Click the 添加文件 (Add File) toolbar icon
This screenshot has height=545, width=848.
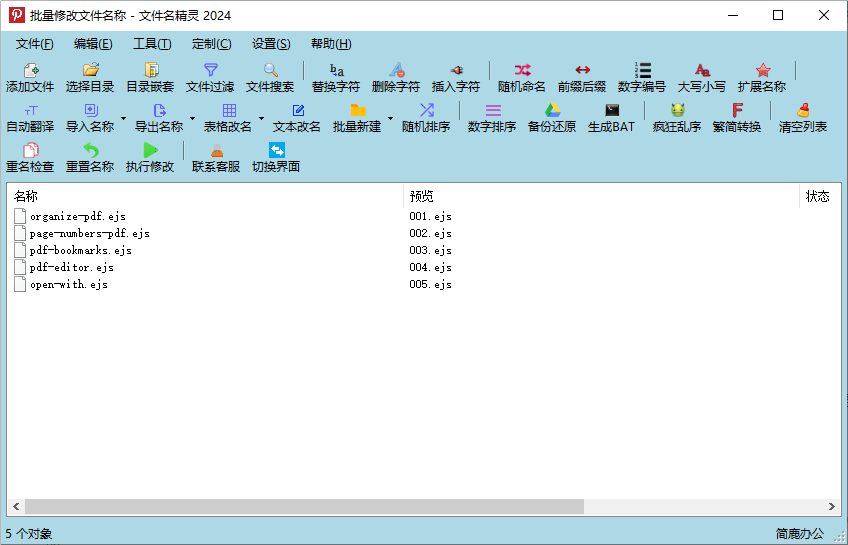tap(30, 77)
